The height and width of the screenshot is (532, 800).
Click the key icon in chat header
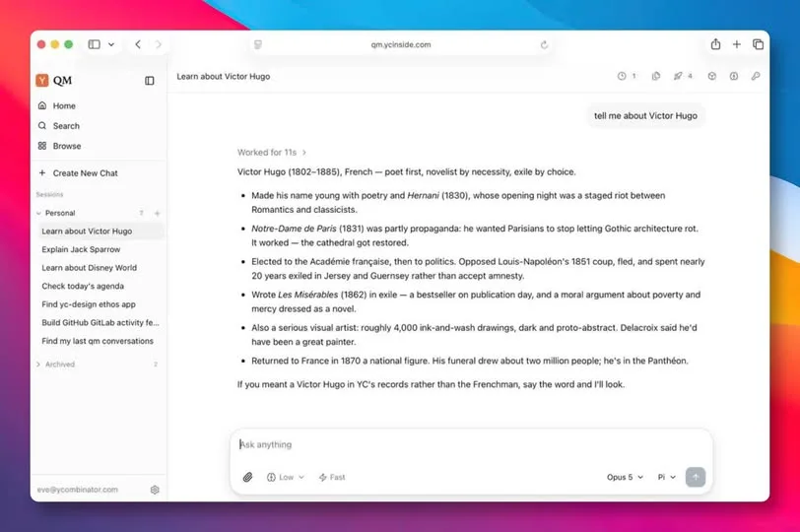[756, 76]
